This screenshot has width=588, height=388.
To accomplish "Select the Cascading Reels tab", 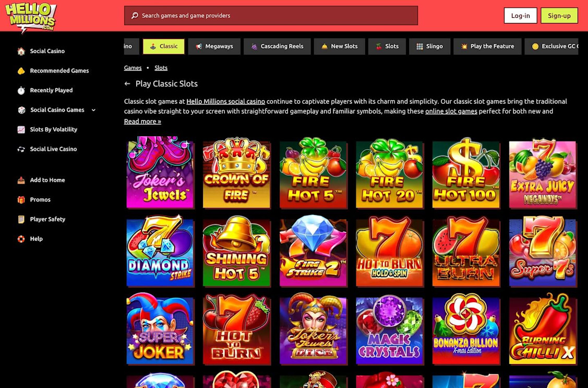I will (277, 46).
